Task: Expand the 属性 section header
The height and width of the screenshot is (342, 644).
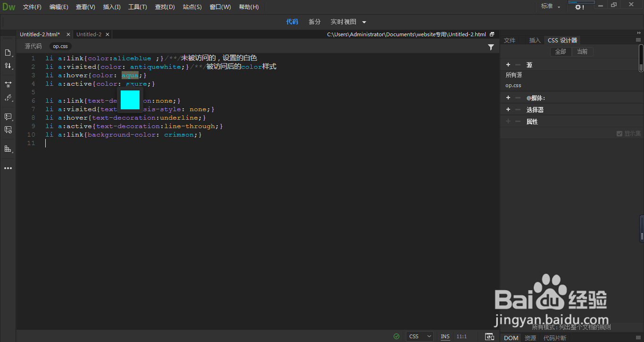Action: [532, 122]
